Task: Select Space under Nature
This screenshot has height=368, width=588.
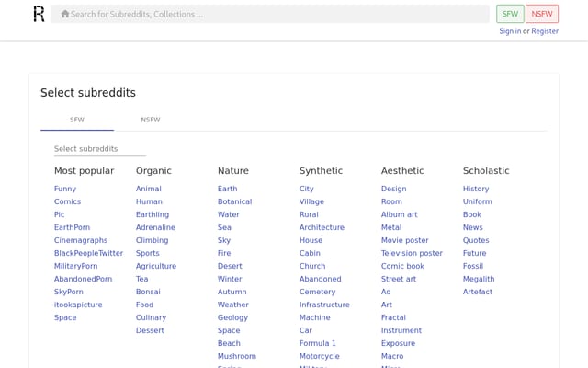Action: [x=229, y=330]
